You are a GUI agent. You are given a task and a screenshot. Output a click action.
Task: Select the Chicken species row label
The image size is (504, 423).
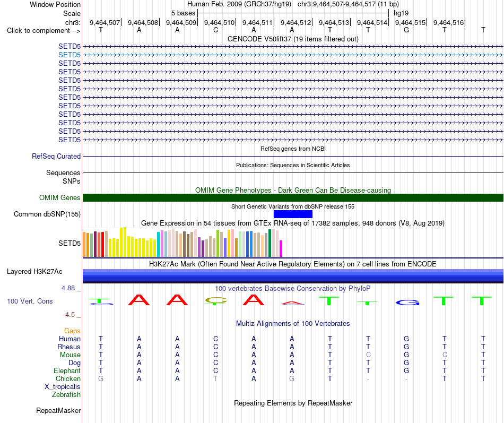pyautogui.click(x=68, y=379)
